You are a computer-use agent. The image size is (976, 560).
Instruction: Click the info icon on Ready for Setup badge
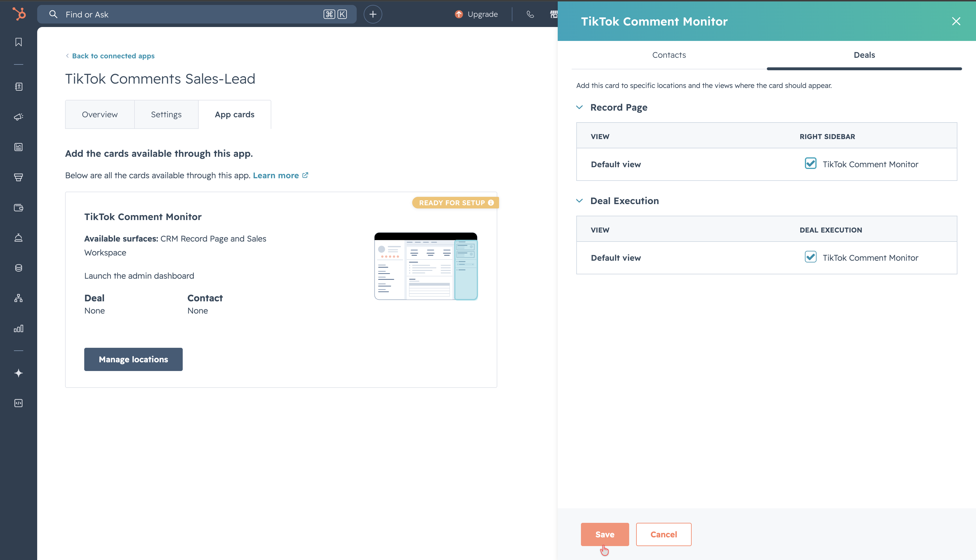(491, 203)
